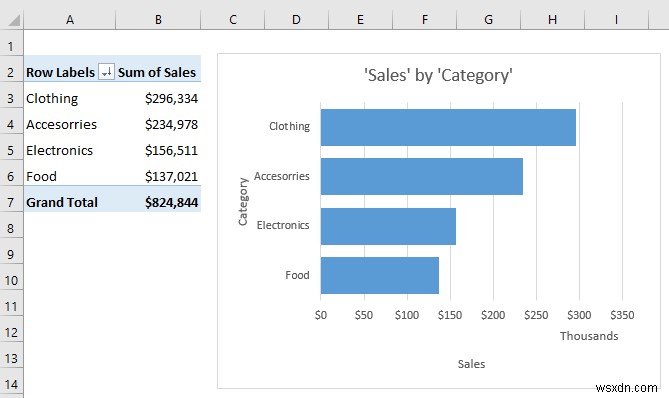Image resolution: width=669 pixels, height=398 pixels.
Task: Click the $0 axis tick label
Action: click(x=321, y=315)
